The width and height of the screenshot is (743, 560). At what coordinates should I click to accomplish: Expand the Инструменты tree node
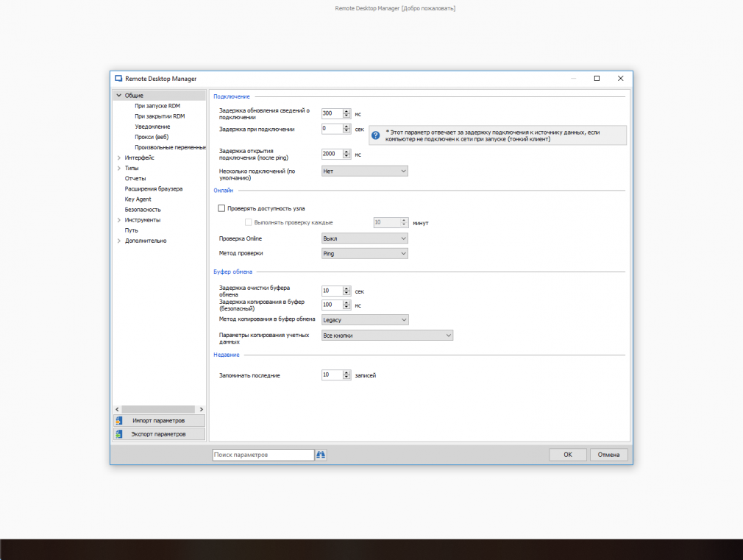[x=119, y=220]
